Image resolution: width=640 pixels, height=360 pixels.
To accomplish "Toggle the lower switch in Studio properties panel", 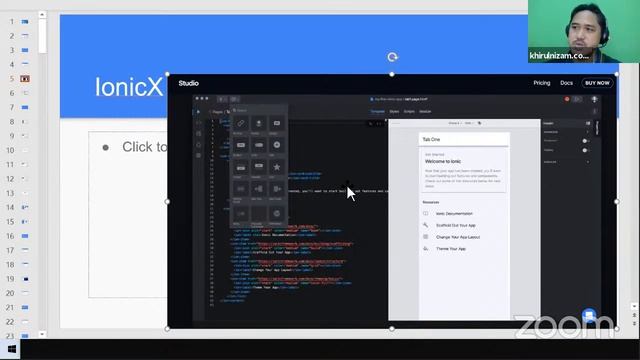I will click(x=585, y=150).
